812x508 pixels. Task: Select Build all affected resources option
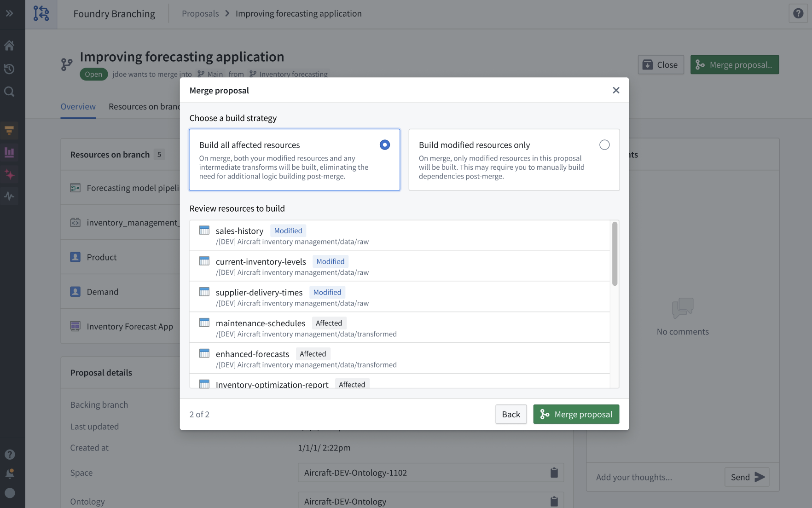tap(385, 145)
